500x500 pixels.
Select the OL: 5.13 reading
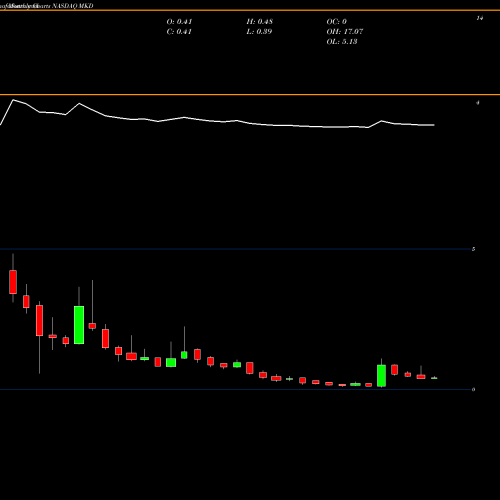(342, 41)
